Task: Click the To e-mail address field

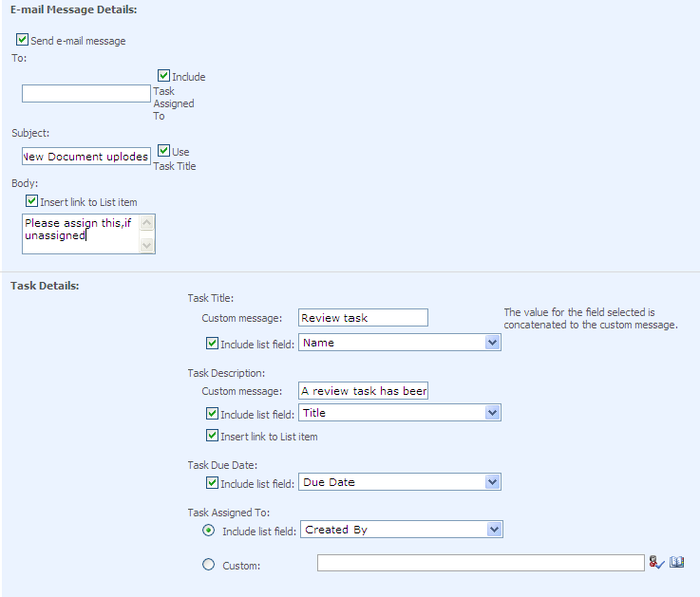Action: [85, 93]
